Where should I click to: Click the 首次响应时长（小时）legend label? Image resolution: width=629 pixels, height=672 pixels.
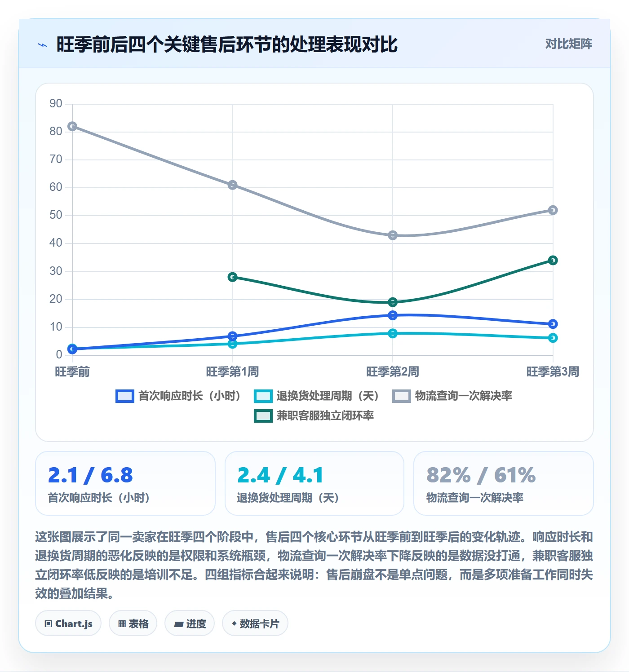[x=189, y=396]
